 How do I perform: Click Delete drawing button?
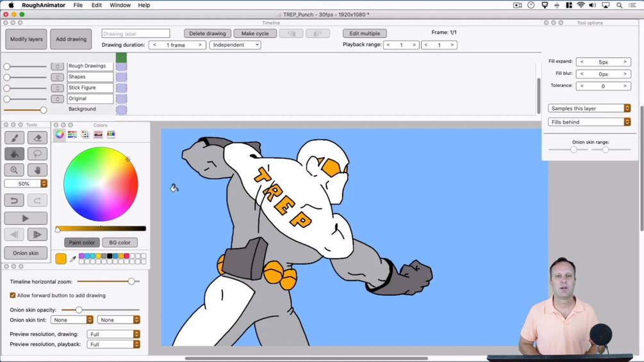click(208, 33)
